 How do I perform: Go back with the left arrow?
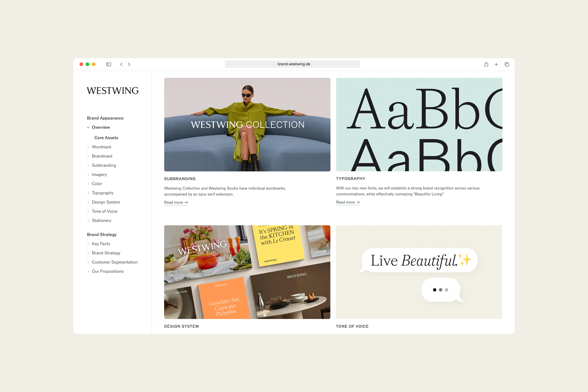click(121, 64)
